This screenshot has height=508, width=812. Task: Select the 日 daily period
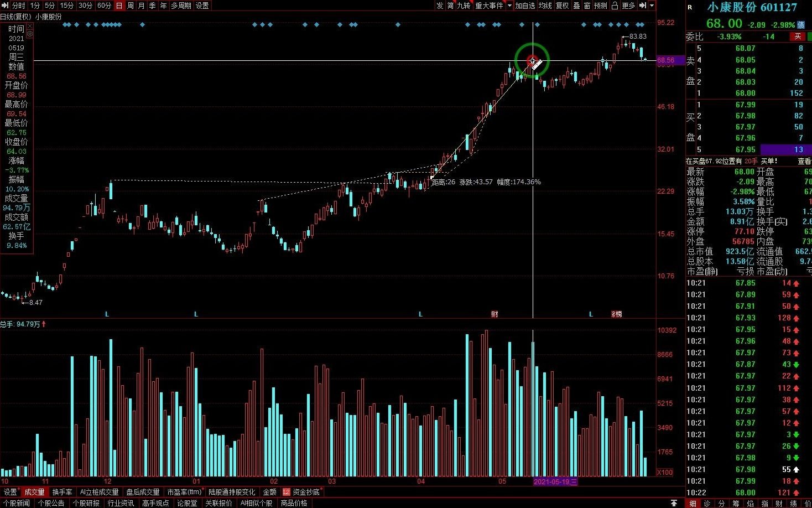click(119, 6)
